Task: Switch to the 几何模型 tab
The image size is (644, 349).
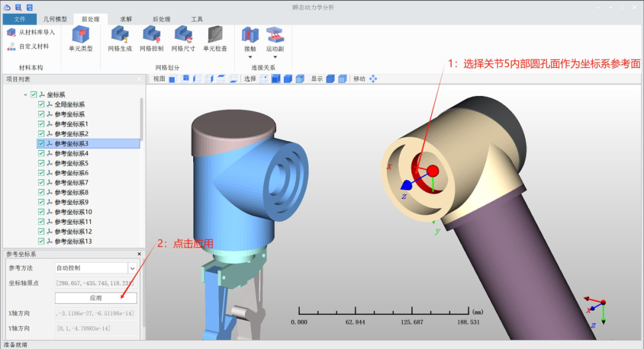Action: [x=55, y=19]
